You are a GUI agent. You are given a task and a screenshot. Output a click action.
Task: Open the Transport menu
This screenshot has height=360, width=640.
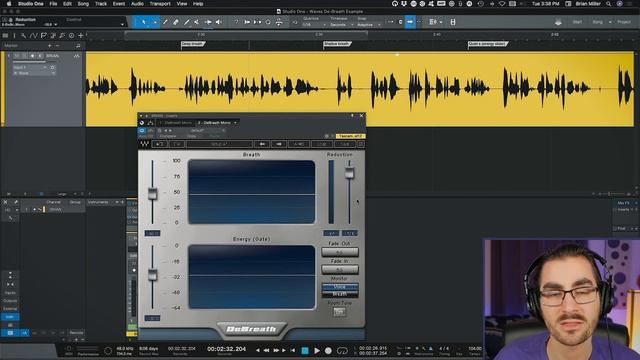point(160,4)
